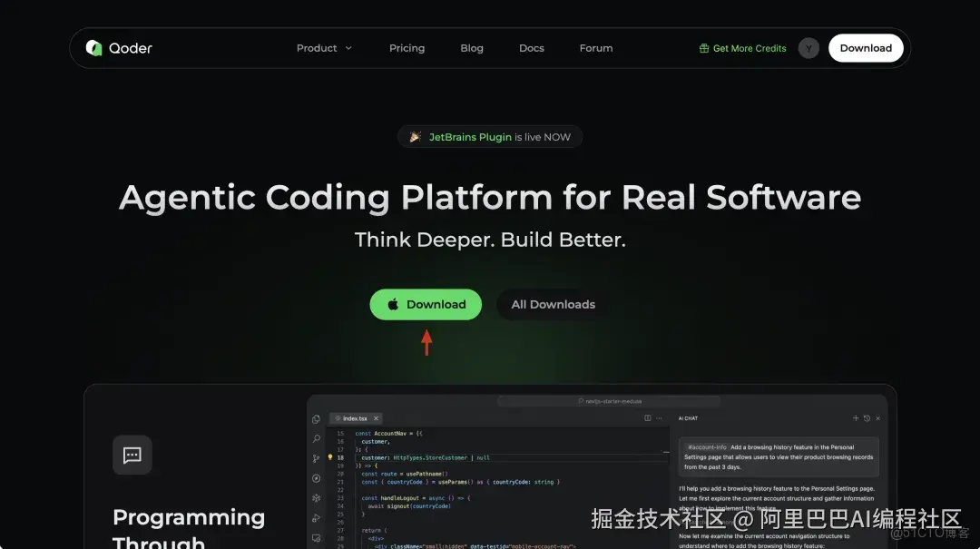This screenshot has width=980, height=549.
Task: Open Source Control icon in editor sidebar
Action: (317, 458)
